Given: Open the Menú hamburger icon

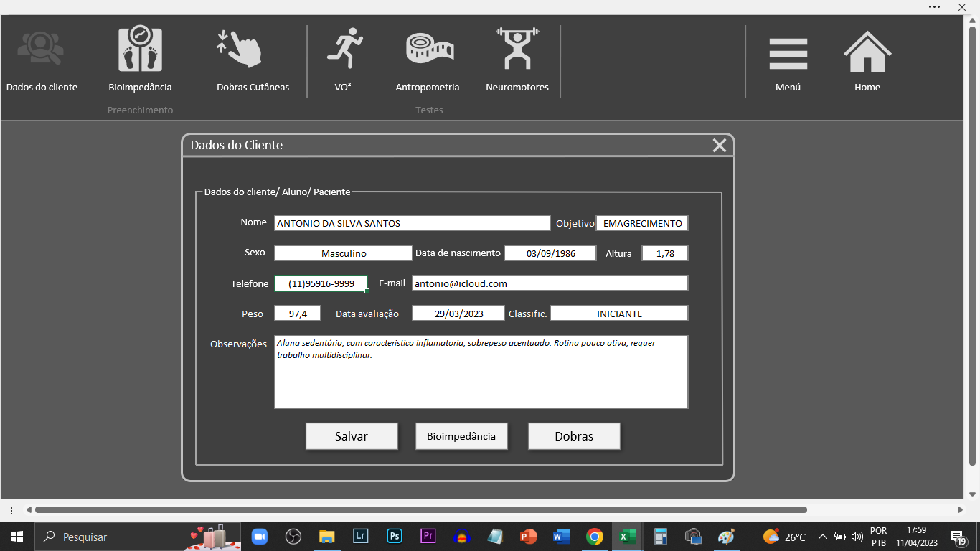Looking at the screenshot, I should (788, 54).
